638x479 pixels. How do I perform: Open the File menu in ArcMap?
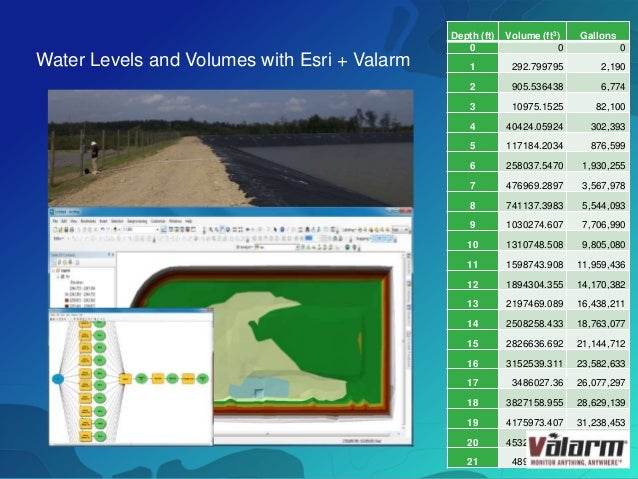55,221
